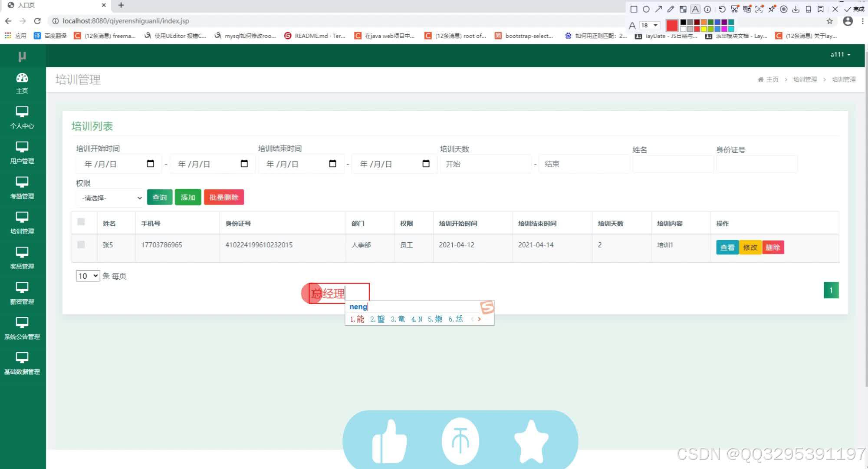Click the 查询 search button
Viewport: 868px width, 469px height.
point(160,197)
